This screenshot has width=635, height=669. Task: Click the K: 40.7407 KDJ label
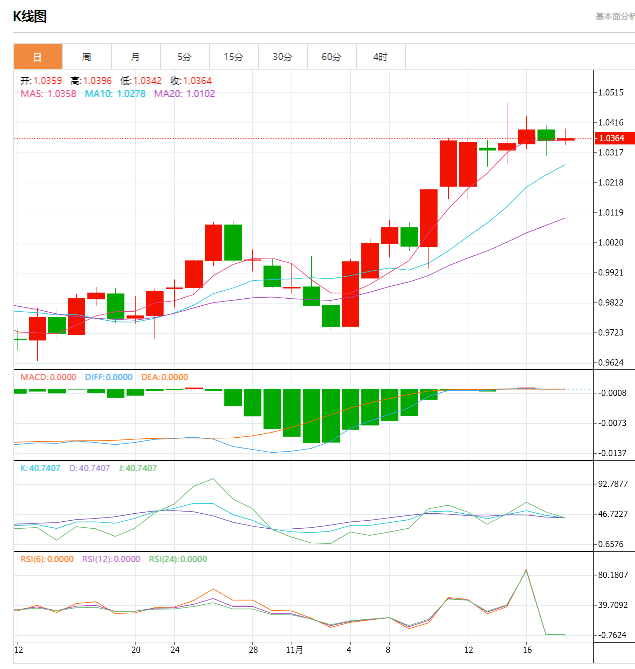coord(40,468)
